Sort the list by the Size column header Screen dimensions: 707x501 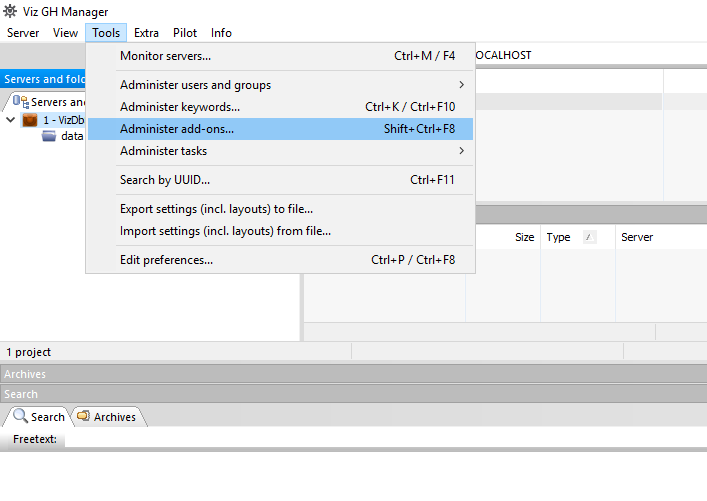(524, 238)
